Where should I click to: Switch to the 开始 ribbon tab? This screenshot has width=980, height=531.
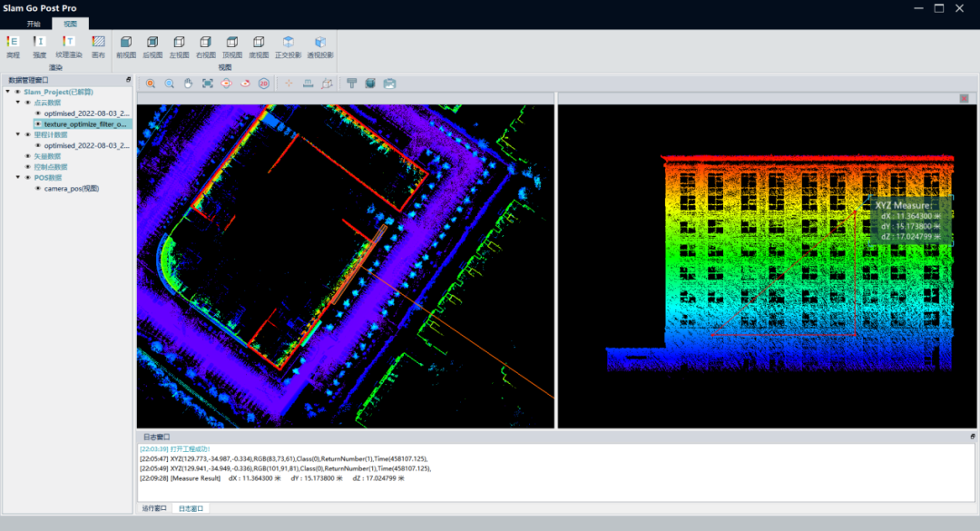(34, 24)
